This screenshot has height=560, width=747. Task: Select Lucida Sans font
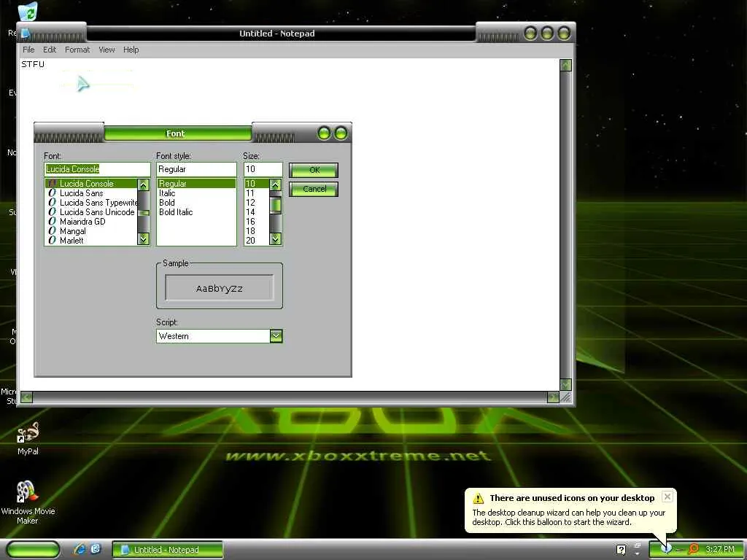click(91, 192)
